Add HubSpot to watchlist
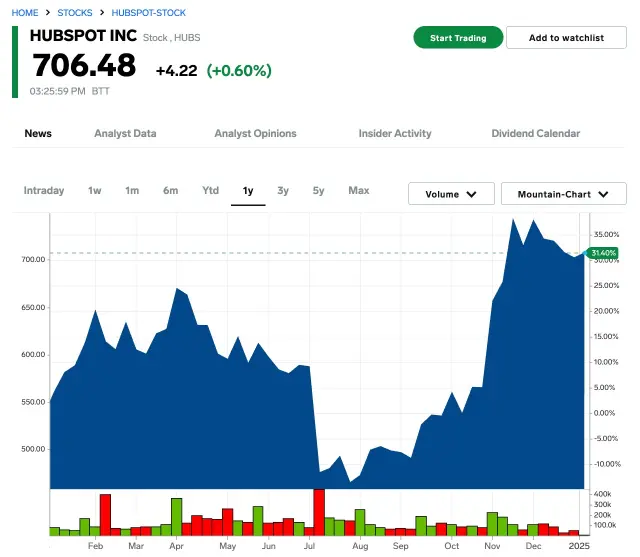This screenshot has height=557, width=640. [566, 38]
